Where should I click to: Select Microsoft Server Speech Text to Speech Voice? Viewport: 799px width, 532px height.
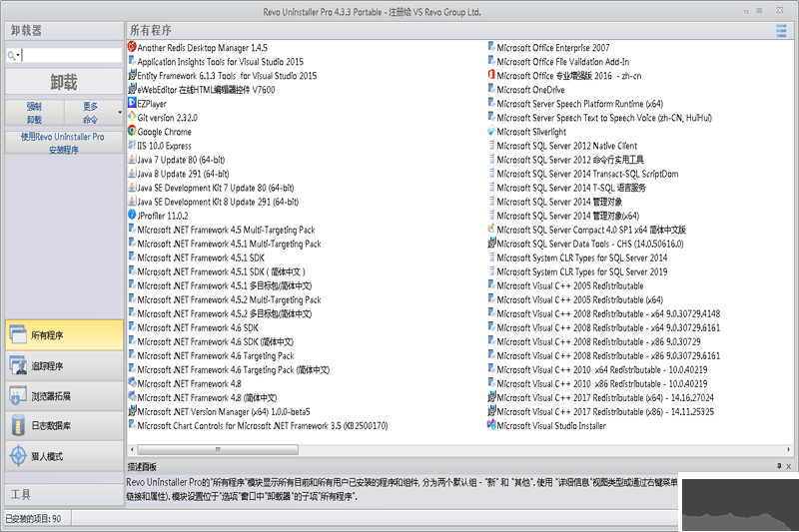click(600, 117)
